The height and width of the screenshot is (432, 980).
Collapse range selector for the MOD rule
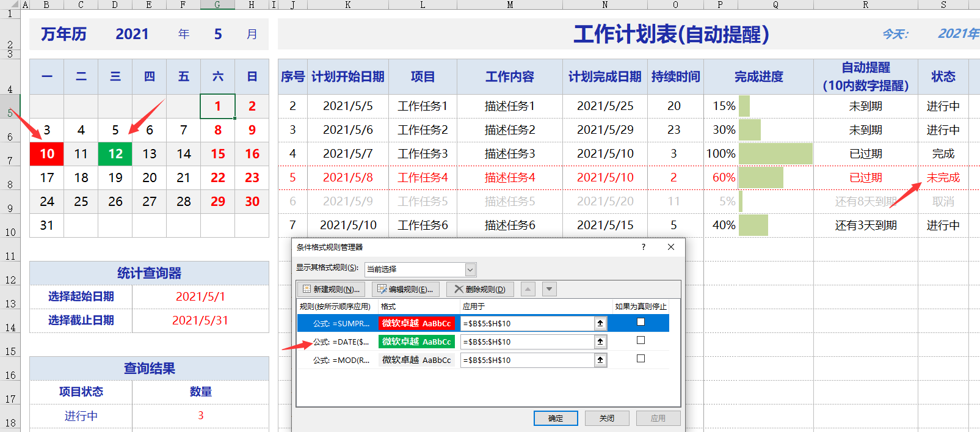pos(600,360)
